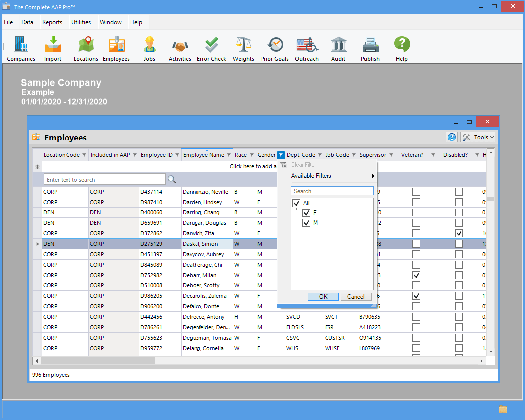Uncheck Veteran checkbox for Decarolis, Zulema
The width and height of the screenshot is (525, 420).
click(x=416, y=296)
